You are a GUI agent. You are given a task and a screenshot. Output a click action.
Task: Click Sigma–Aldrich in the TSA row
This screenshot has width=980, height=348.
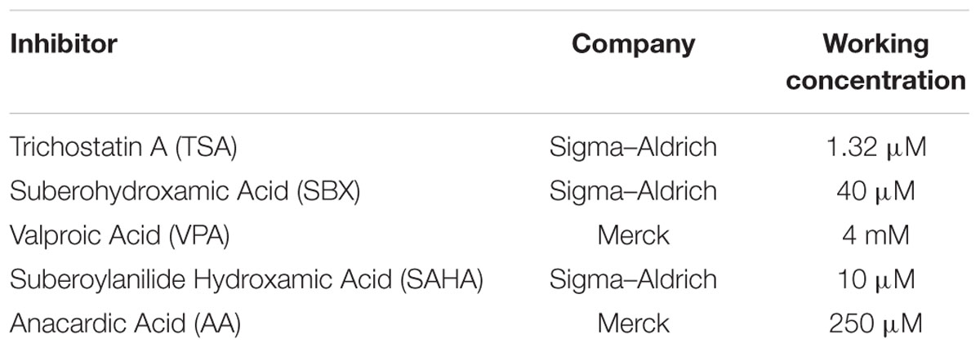click(x=633, y=147)
